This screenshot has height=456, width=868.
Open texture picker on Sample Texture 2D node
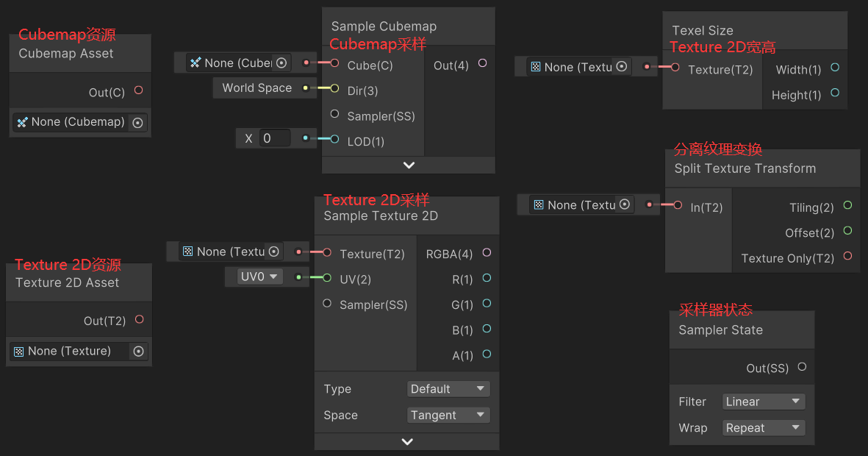[273, 251]
